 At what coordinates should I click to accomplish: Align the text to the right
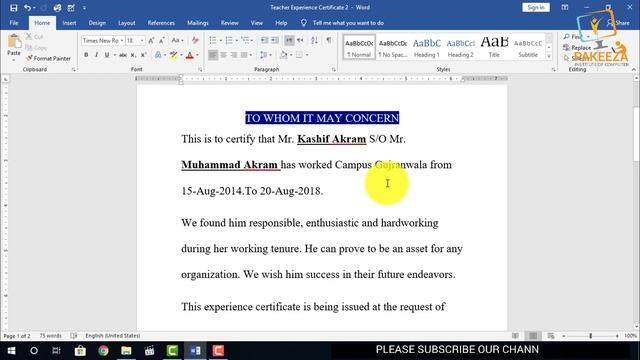233,55
